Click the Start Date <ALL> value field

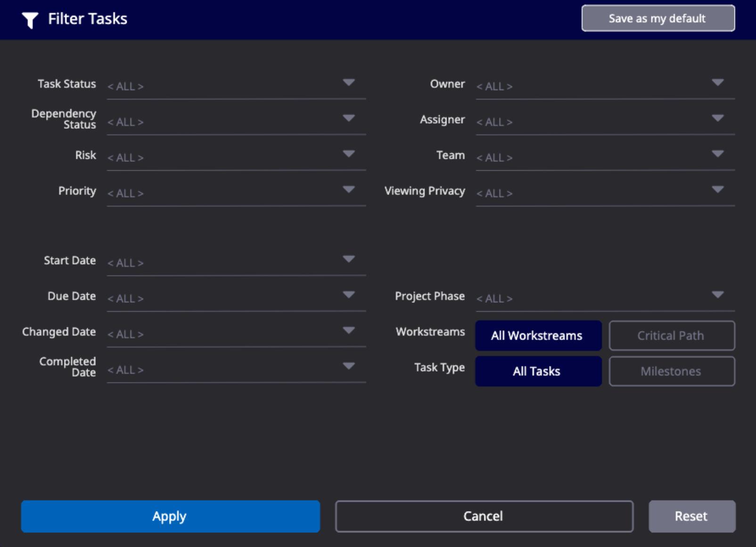point(236,263)
